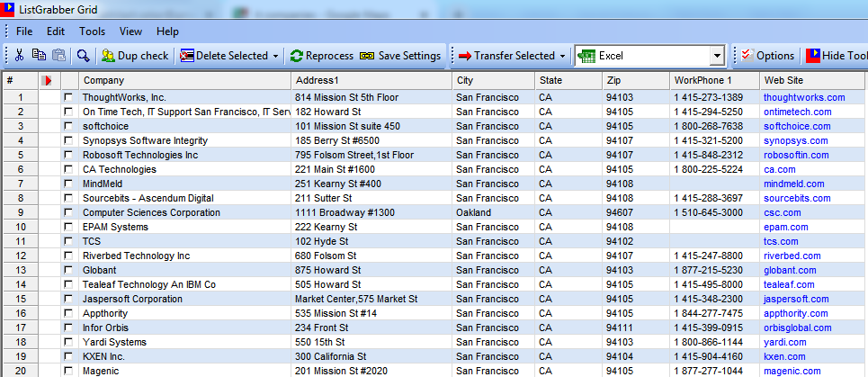Image resolution: width=868 pixels, height=377 pixels.
Task: Open the Edit menu
Action: point(56,31)
